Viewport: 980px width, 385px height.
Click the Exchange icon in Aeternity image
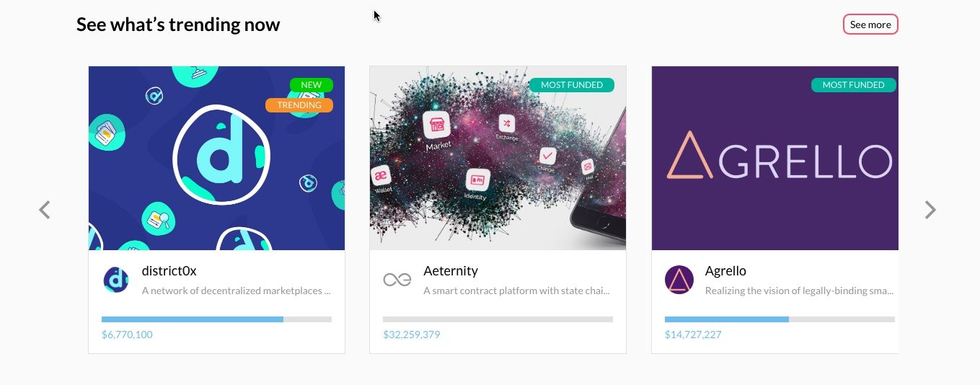(x=507, y=123)
